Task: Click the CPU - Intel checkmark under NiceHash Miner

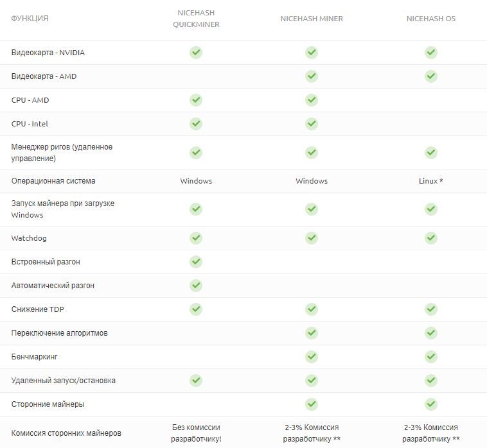Action: (x=312, y=124)
